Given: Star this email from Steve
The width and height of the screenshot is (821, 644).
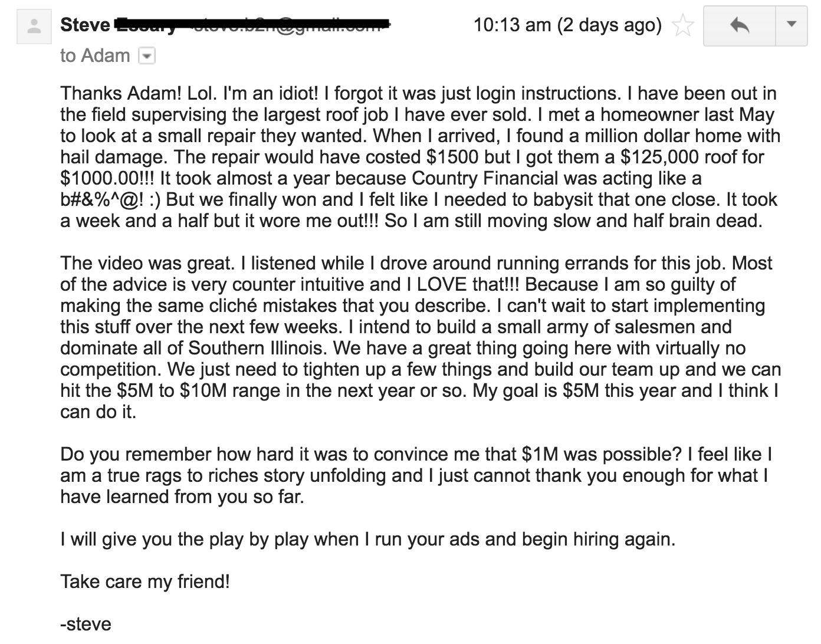Looking at the screenshot, I should click(683, 26).
